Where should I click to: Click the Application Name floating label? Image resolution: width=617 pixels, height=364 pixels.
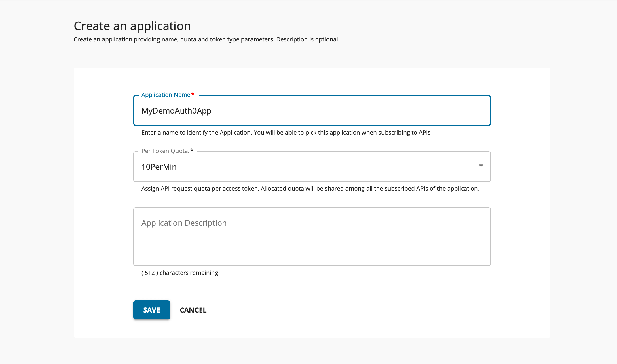166,95
